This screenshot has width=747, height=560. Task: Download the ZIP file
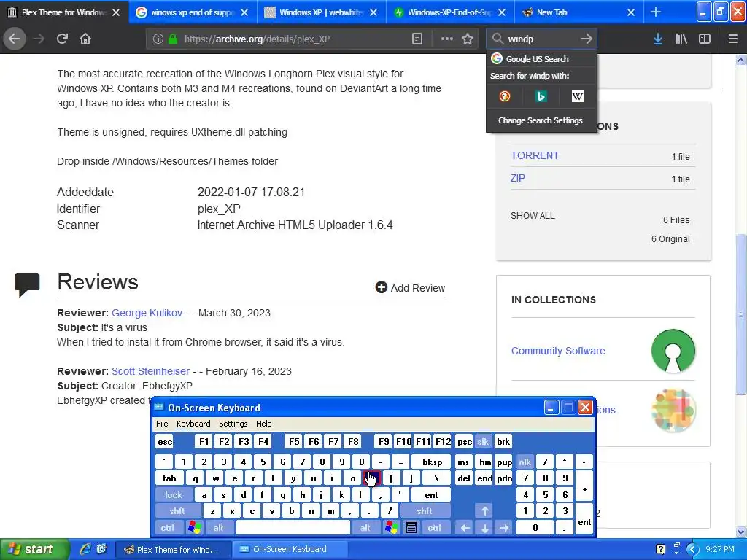pyautogui.click(x=517, y=178)
